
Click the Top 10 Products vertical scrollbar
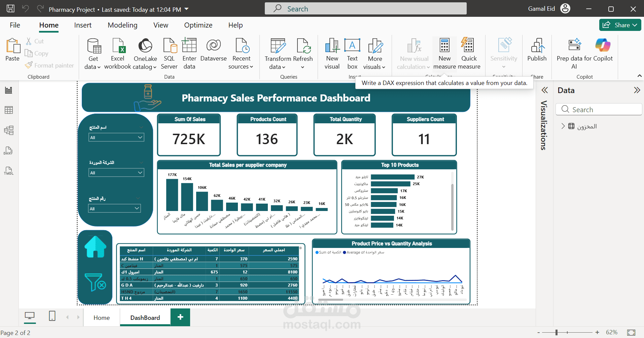click(x=452, y=207)
